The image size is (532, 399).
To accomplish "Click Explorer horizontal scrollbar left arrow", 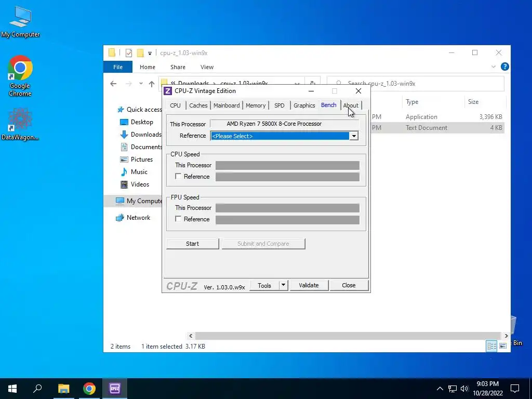I will pos(191,336).
